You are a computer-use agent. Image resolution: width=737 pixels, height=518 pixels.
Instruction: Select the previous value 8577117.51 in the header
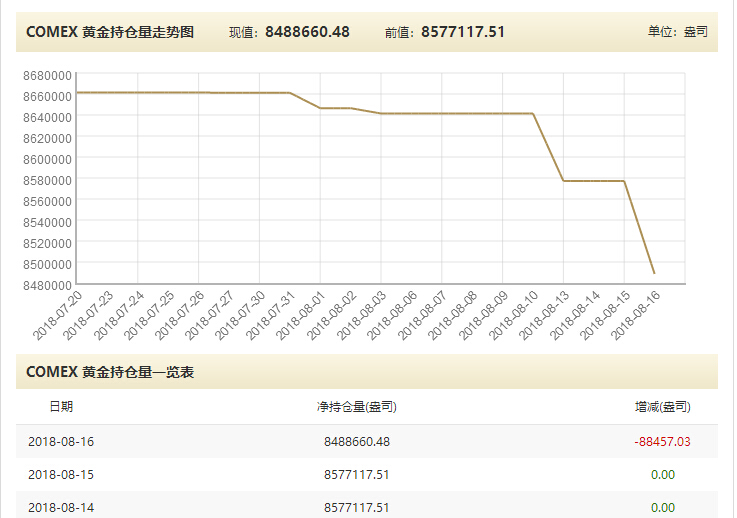click(x=463, y=32)
